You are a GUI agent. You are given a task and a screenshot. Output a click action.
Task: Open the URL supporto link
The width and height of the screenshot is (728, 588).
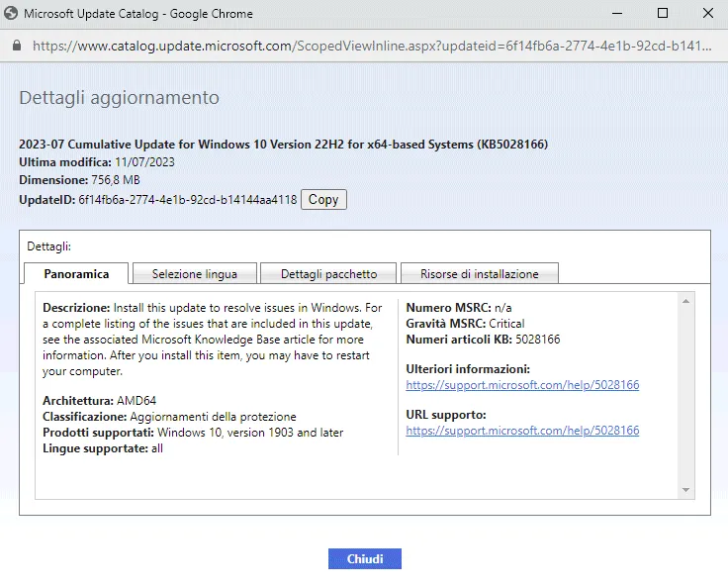pos(522,431)
